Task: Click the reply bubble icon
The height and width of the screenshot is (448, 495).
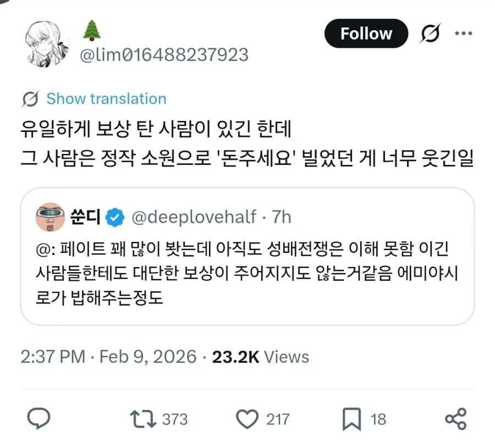Action: pyautogui.click(x=37, y=419)
